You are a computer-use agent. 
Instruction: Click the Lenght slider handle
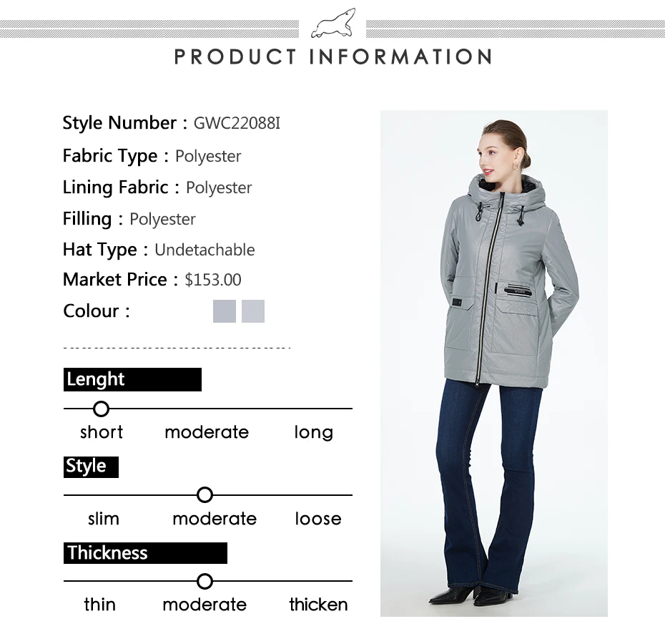tap(101, 409)
